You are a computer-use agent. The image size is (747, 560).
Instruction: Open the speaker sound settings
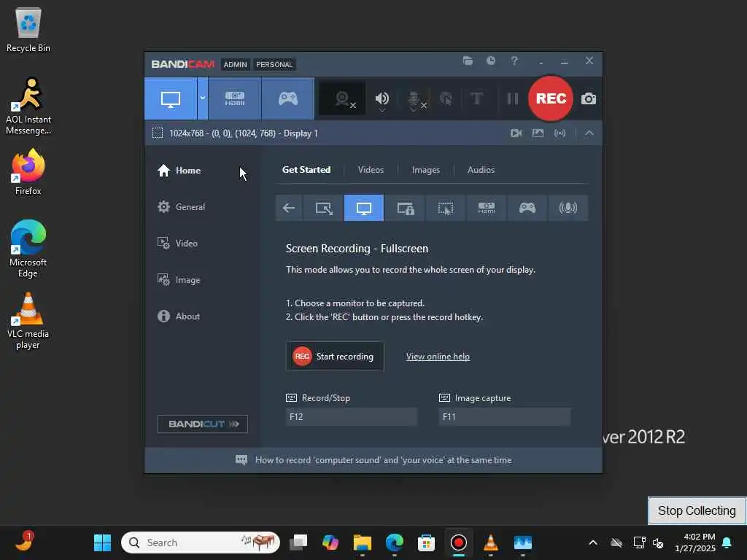[382, 98]
